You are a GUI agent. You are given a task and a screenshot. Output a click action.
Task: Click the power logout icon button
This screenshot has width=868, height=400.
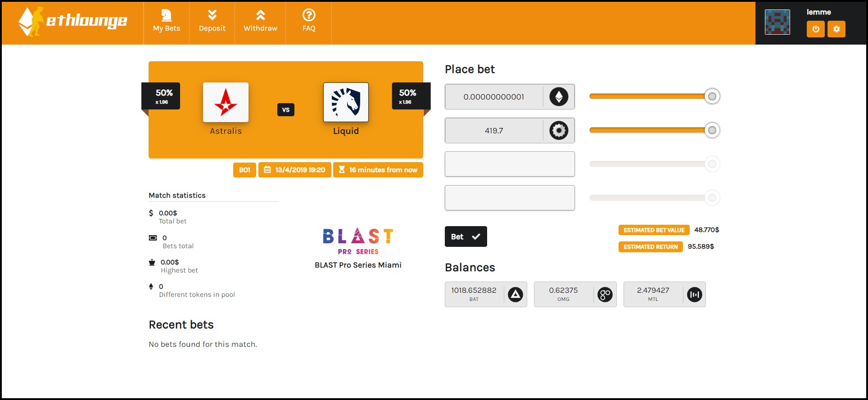[815, 29]
